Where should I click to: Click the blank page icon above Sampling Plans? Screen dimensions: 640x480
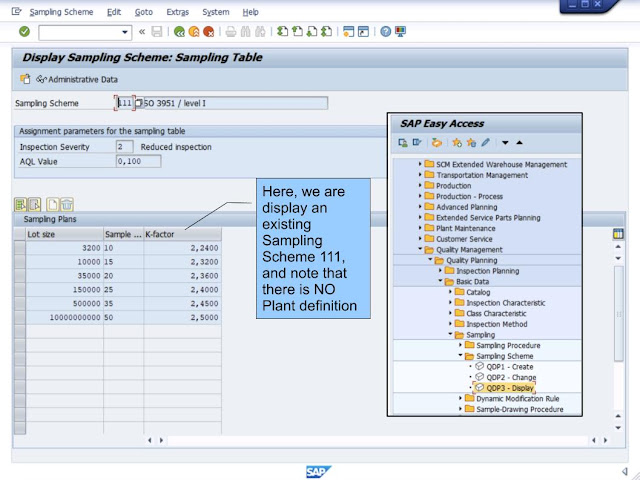point(53,204)
